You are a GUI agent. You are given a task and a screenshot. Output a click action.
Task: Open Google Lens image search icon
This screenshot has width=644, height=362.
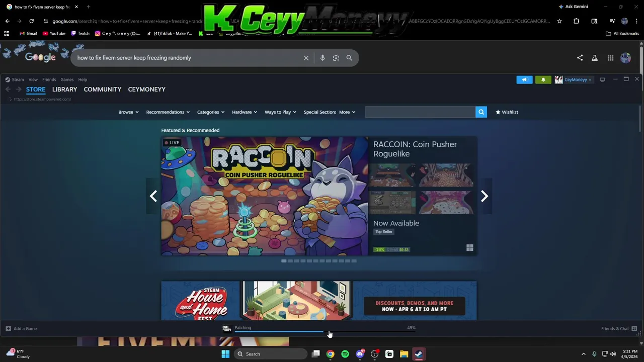336,58
